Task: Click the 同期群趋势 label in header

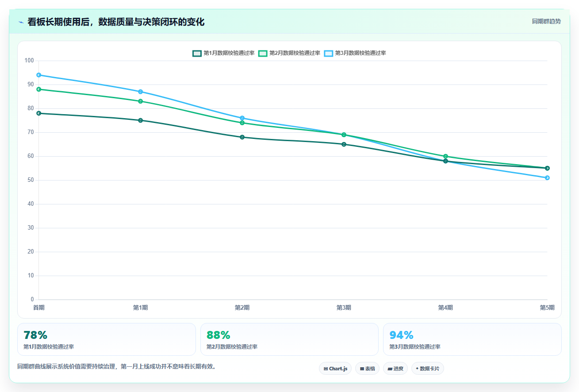Action: click(546, 21)
